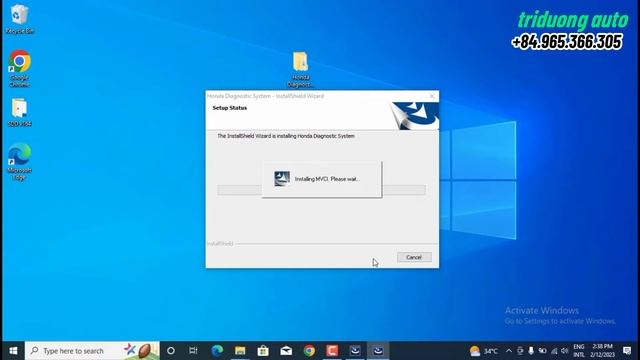Open Task View on the taskbar
This screenshot has height=360, width=640.
tap(193, 351)
